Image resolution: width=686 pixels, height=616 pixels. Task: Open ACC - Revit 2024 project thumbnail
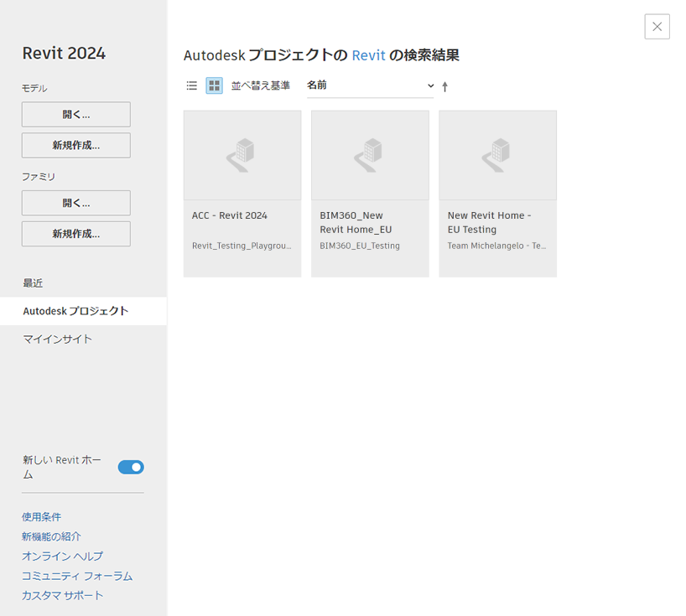[x=242, y=155]
